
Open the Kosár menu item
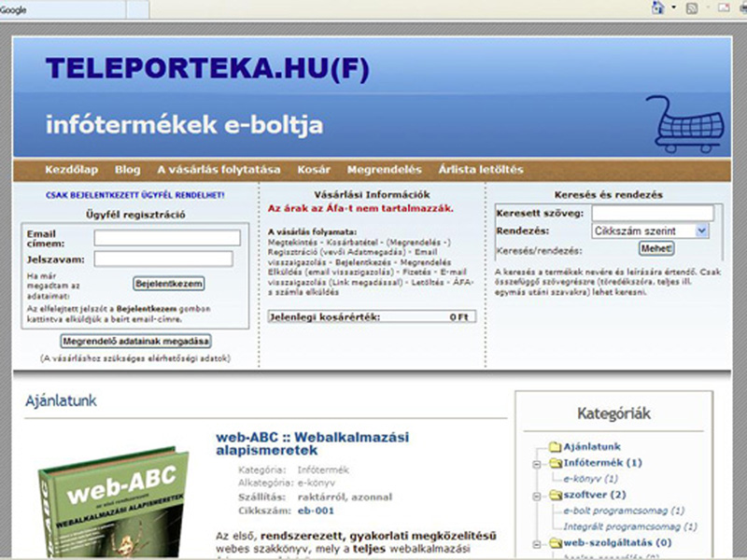pos(314,170)
